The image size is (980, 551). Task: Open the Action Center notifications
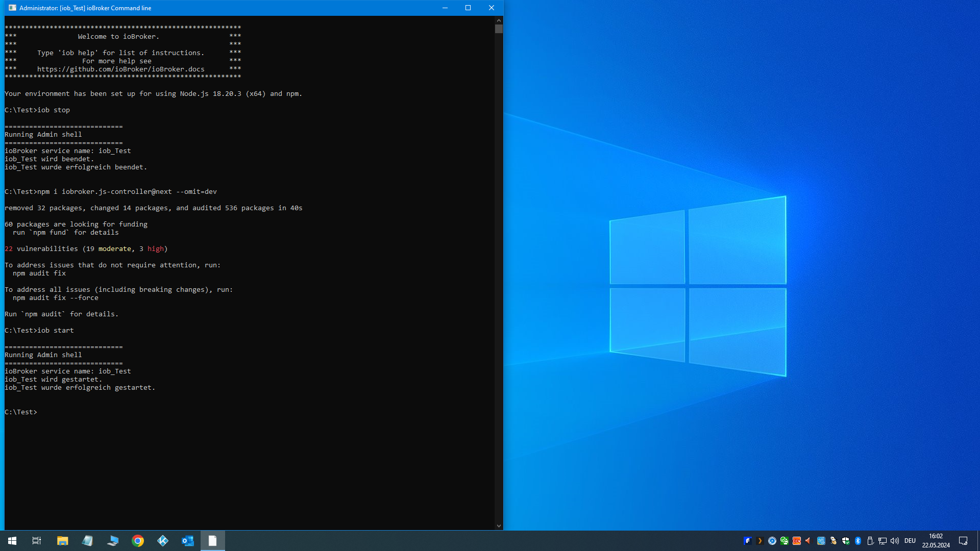pos(963,541)
